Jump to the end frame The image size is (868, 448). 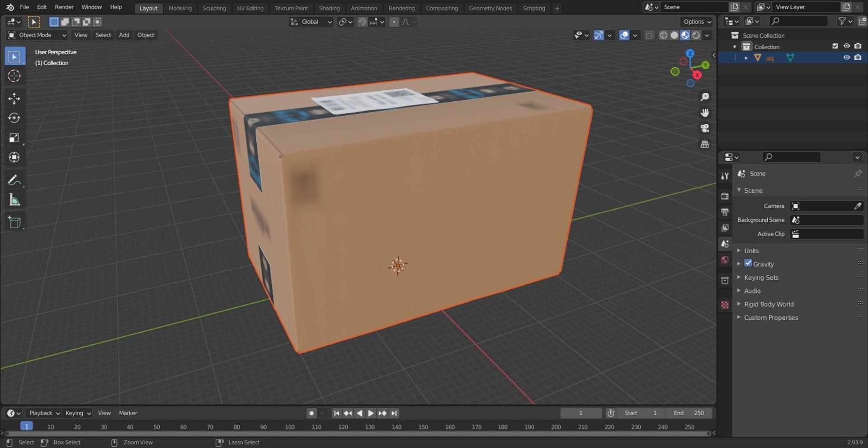tap(394, 413)
